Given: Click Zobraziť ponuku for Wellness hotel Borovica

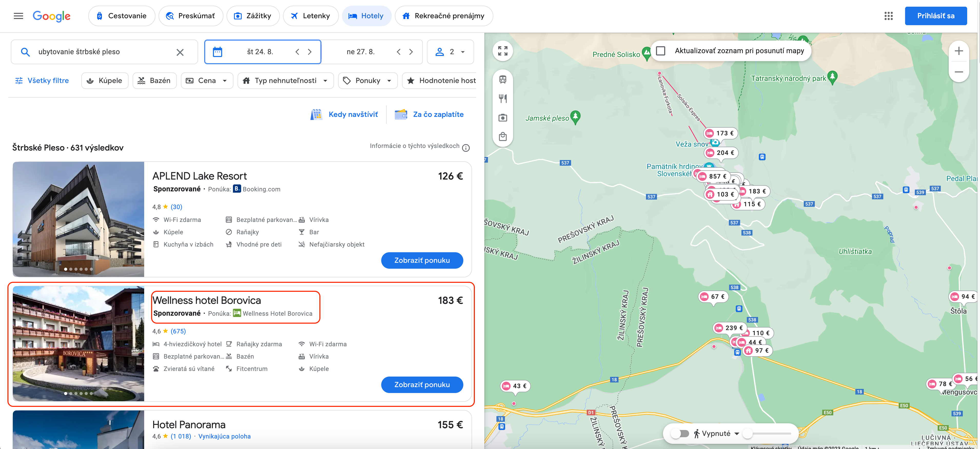Looking at the screenshot, I should [422, 385].
